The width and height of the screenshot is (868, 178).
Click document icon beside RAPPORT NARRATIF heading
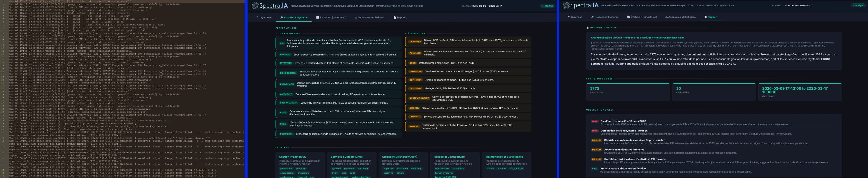pos(588,28)
